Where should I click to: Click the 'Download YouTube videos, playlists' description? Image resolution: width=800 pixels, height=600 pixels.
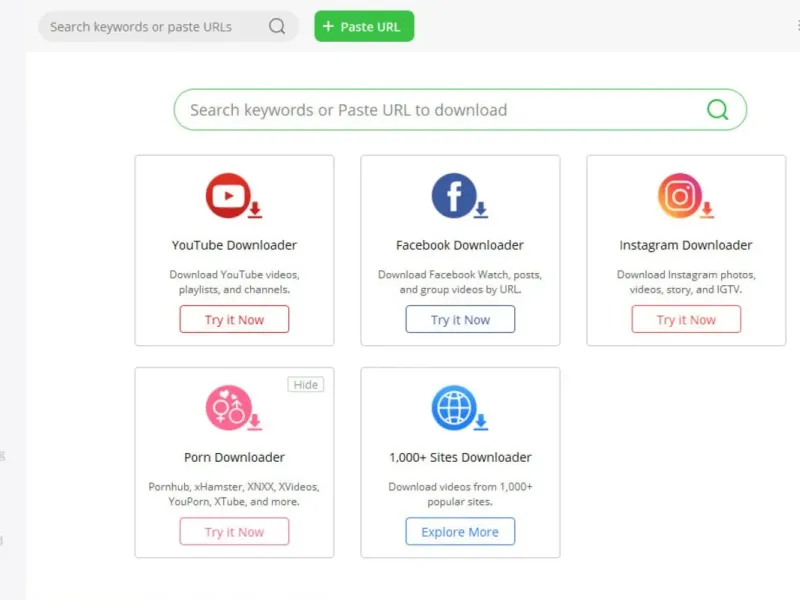[x=234, y=282]
